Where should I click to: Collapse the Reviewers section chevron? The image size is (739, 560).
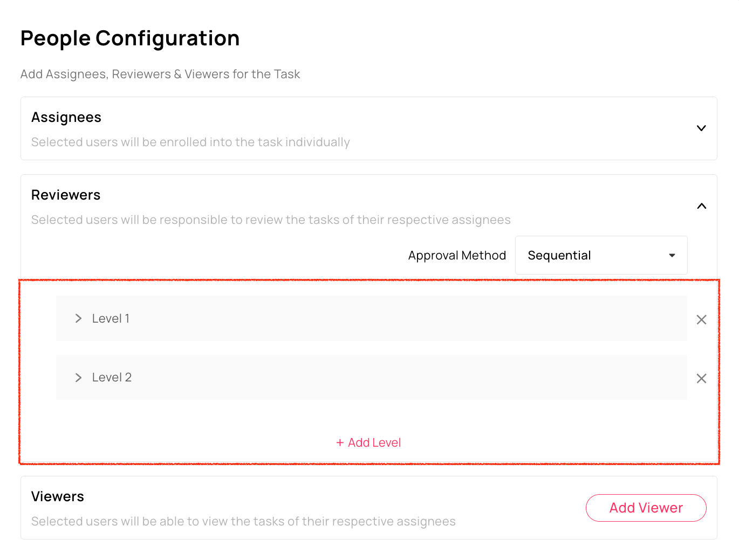pyautogui.click(x=701, y=206)
